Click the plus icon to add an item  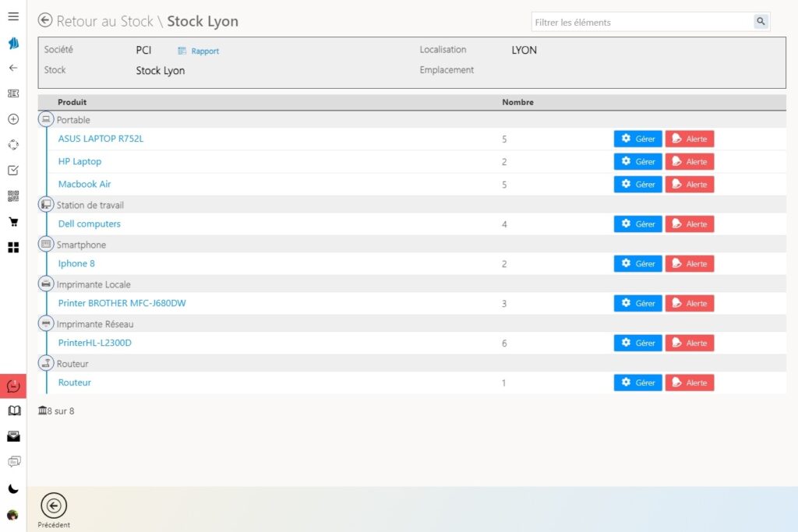[13, 119]
